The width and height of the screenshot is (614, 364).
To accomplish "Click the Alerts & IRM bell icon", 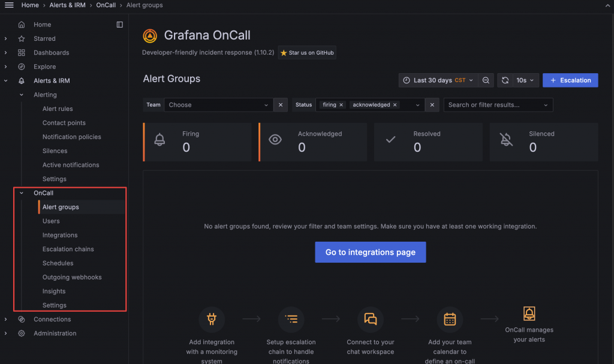I will [x=22, y=81].
